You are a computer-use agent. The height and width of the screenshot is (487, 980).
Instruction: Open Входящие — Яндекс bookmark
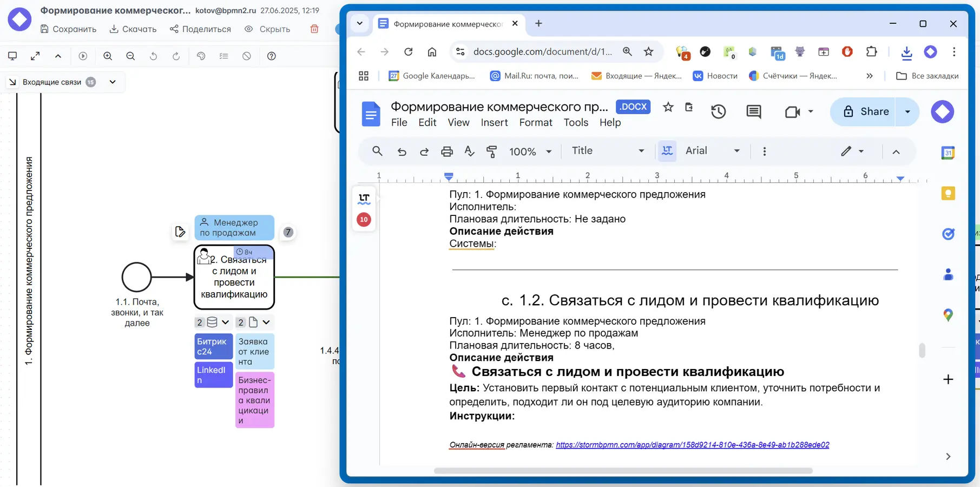636,76
